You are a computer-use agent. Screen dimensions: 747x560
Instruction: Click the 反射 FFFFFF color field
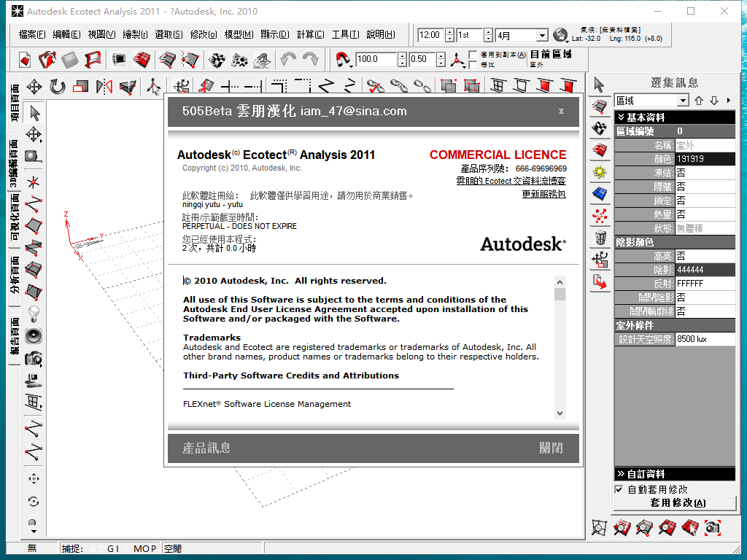pyautogui.click(x=705, y=284)
